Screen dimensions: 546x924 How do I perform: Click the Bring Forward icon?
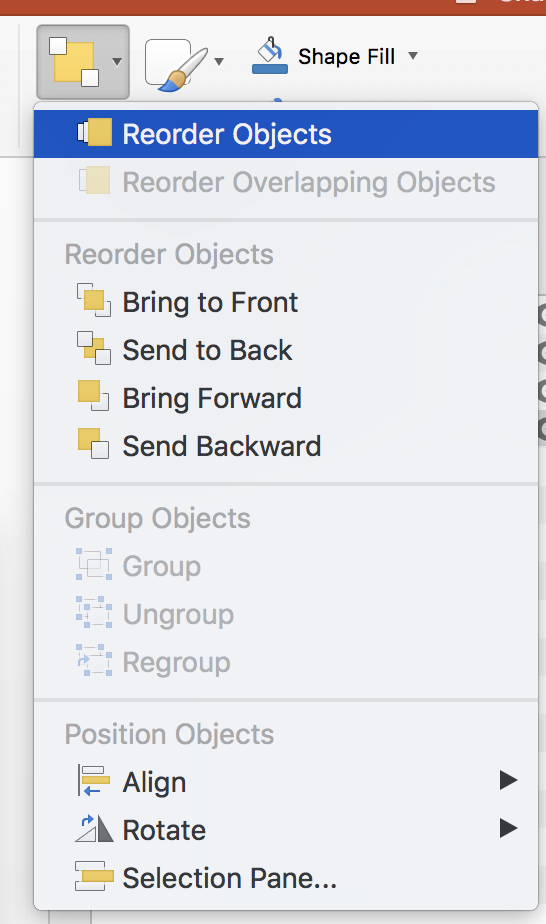click(x=93, y=396)
